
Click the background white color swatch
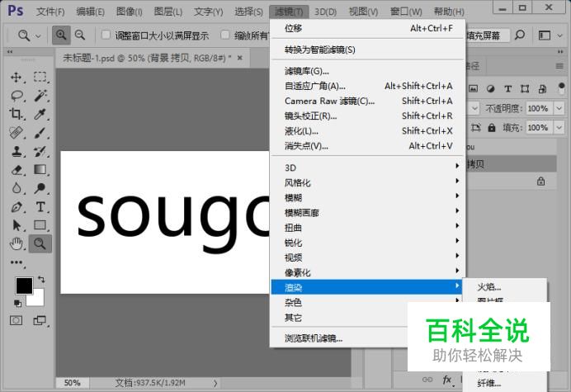39,300
